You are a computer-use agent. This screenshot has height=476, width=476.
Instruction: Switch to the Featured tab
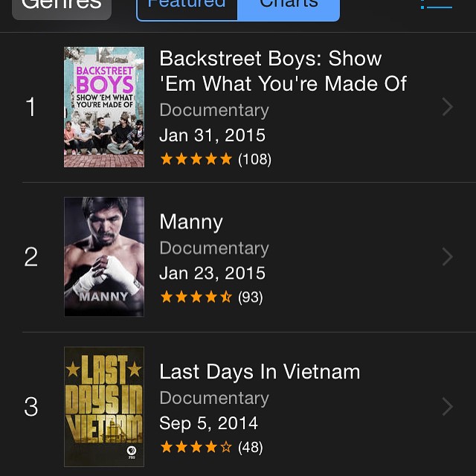(187, 6)
